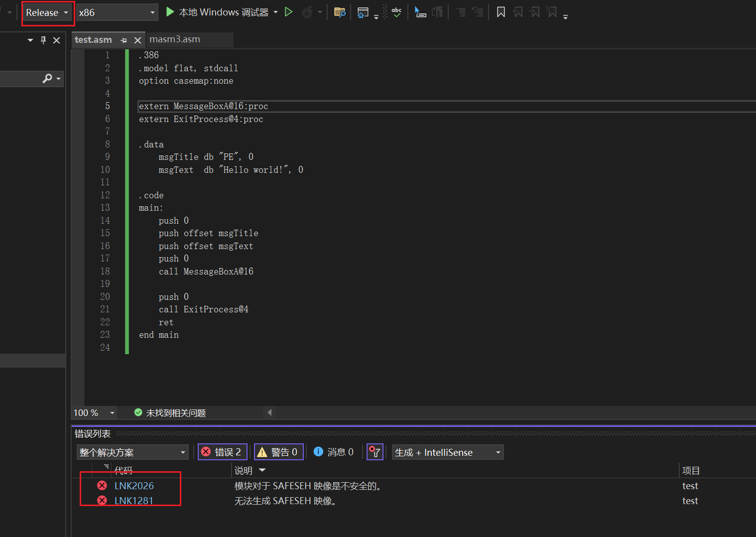Screen dimensions: 756x537
Task: Toggle a bookmark on current line
Action: 501,12
